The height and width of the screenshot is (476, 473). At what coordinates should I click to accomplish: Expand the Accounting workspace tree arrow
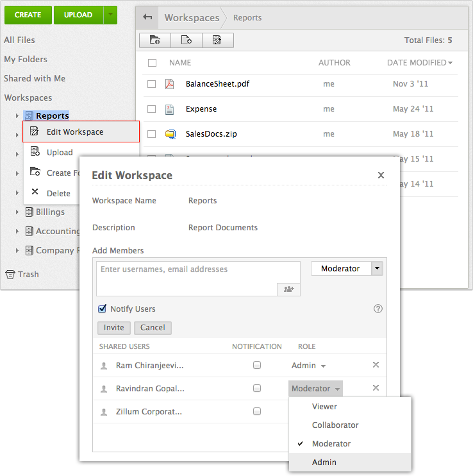17,232
